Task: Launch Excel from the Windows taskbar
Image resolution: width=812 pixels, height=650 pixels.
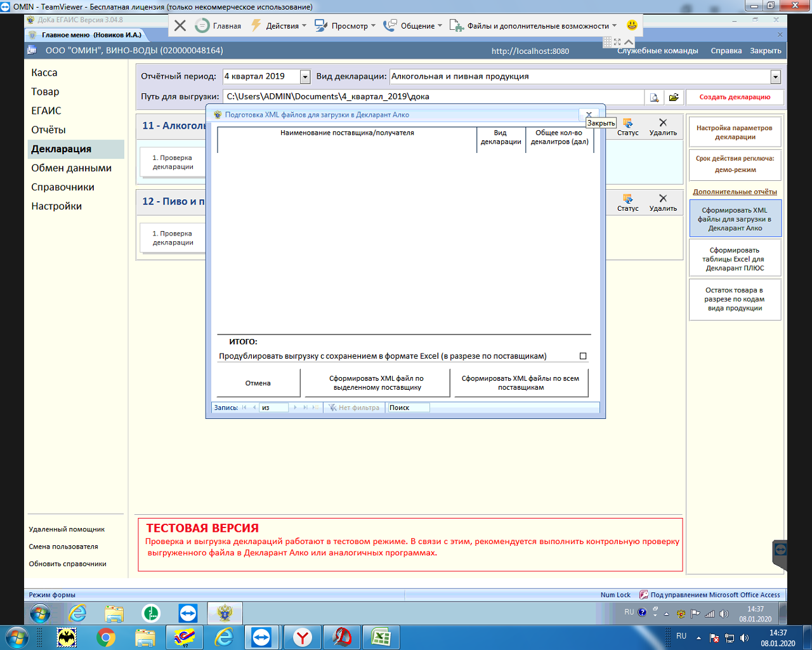Action: pos(381,637)
